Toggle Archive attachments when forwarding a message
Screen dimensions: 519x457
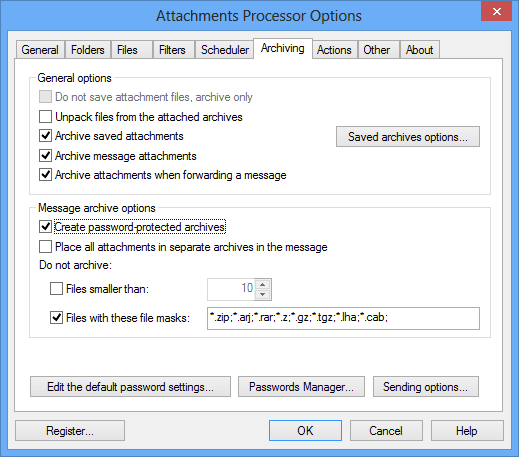pos(45,175)
